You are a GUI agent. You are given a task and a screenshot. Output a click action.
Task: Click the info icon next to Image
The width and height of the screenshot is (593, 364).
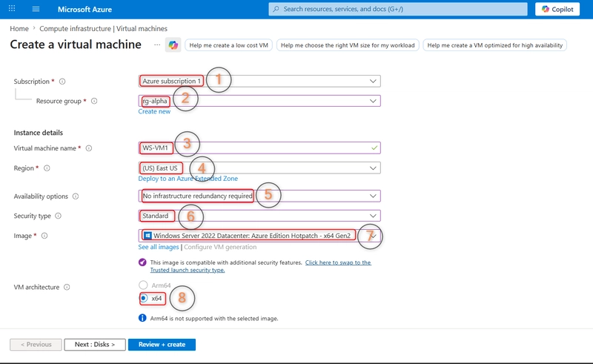pos(44,236)
